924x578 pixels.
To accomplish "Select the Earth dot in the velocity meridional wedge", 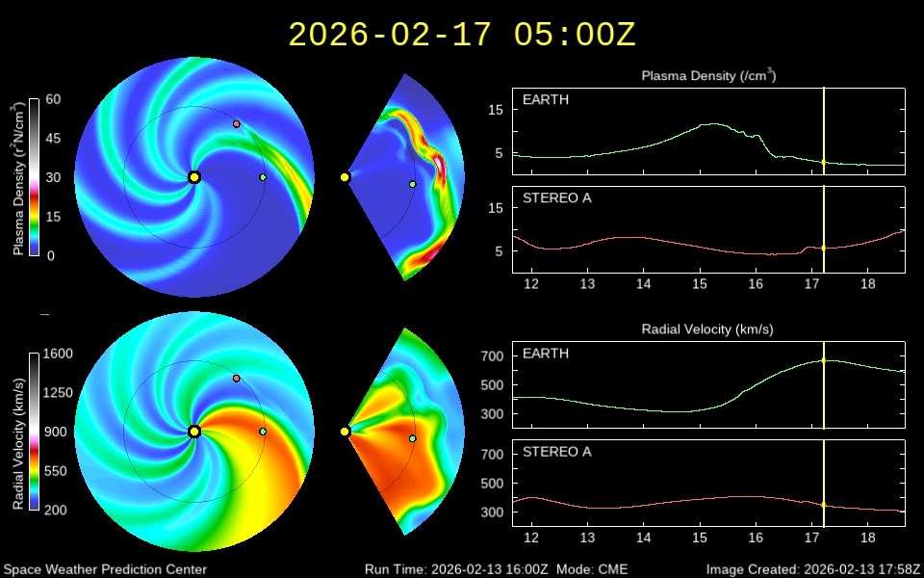I will click(412, 438).
